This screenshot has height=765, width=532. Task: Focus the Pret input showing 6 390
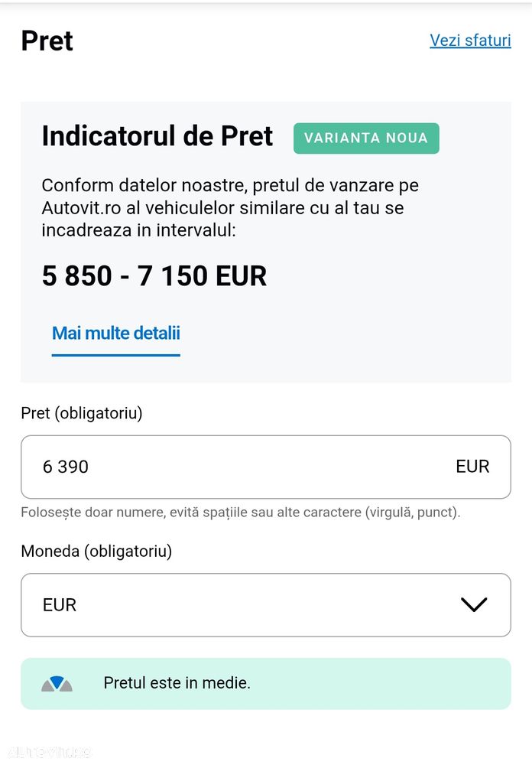(229, 467)
